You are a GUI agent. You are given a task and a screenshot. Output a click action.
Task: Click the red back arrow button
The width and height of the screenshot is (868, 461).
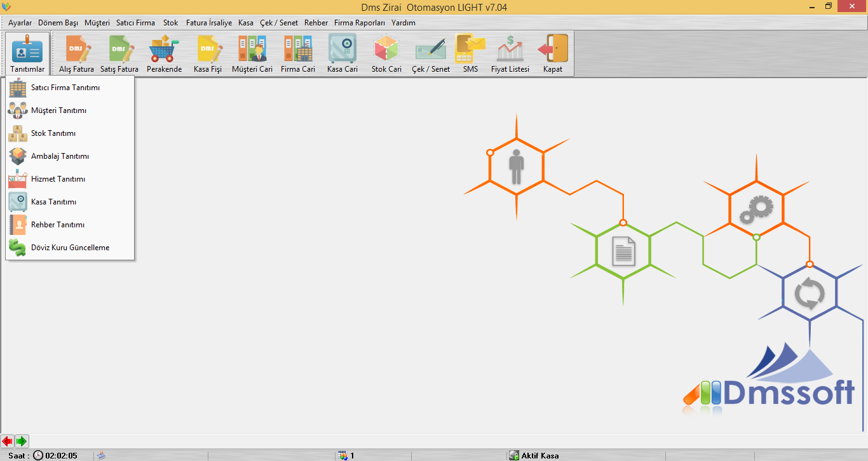[8, 441]
